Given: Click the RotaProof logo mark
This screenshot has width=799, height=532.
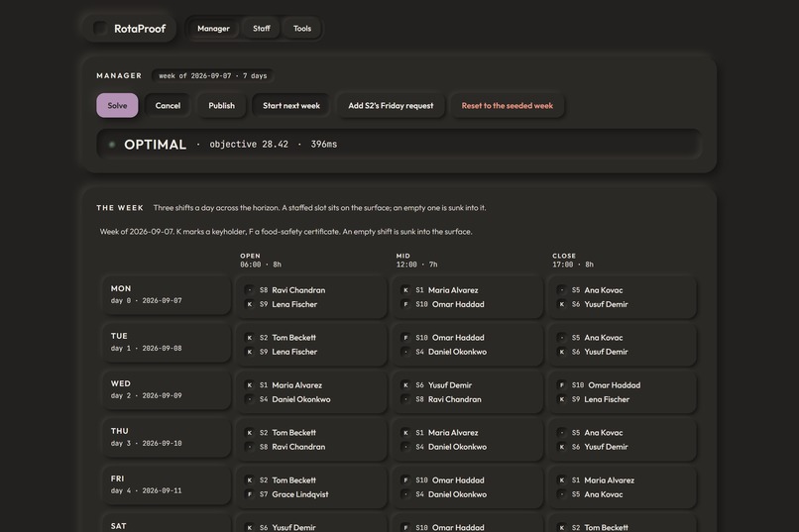Looking at the screenshot, I should [x=100, y=28].
